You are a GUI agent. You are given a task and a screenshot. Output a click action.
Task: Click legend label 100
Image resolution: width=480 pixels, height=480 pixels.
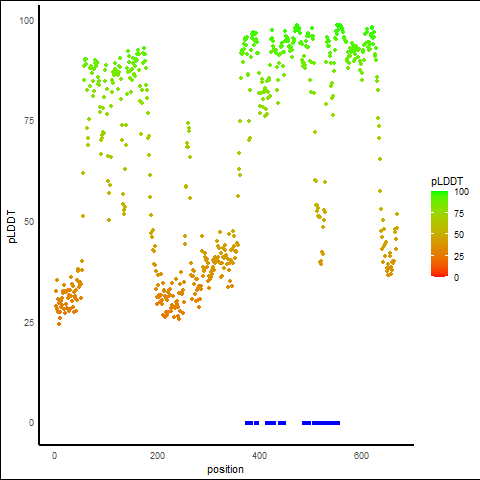[x=461, y=192]
